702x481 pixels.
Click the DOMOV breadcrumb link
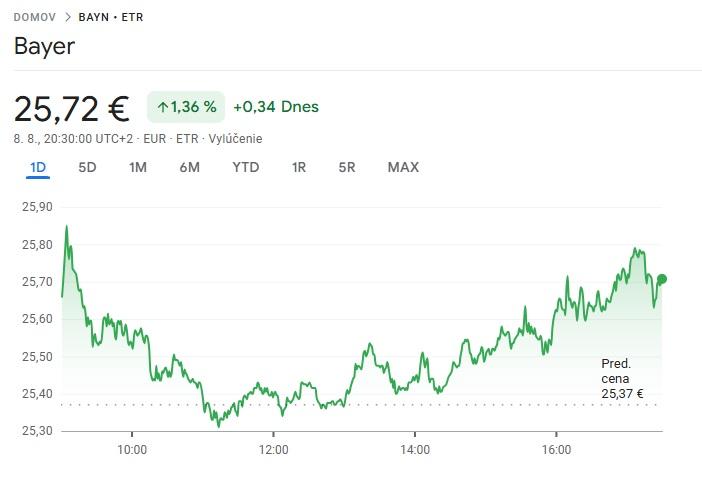(34, 17)
